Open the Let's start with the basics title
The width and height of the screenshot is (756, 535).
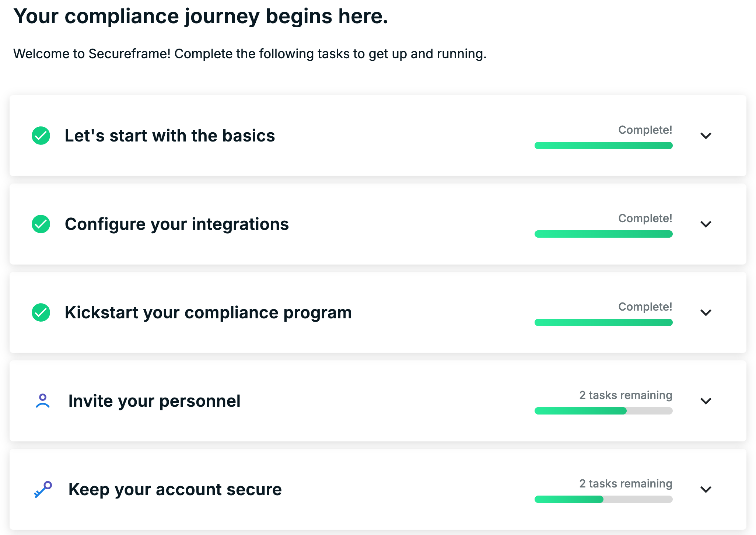tap(170, 136)
